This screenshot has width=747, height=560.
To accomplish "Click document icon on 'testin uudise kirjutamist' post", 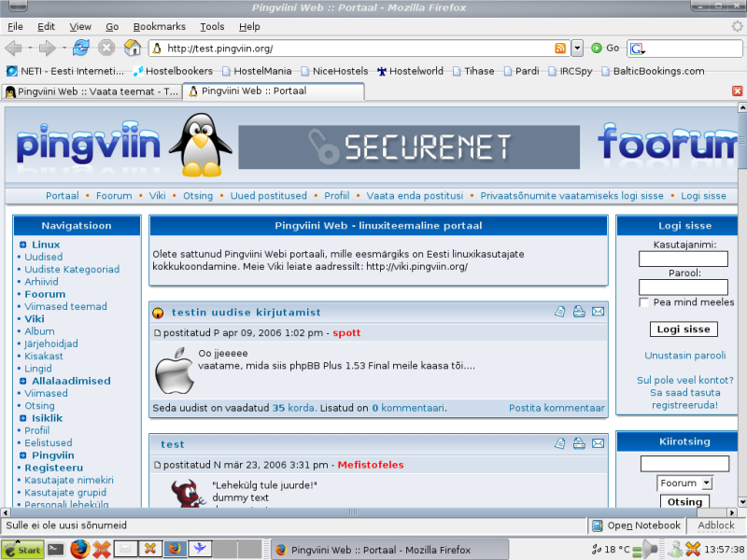I will 560,312.
